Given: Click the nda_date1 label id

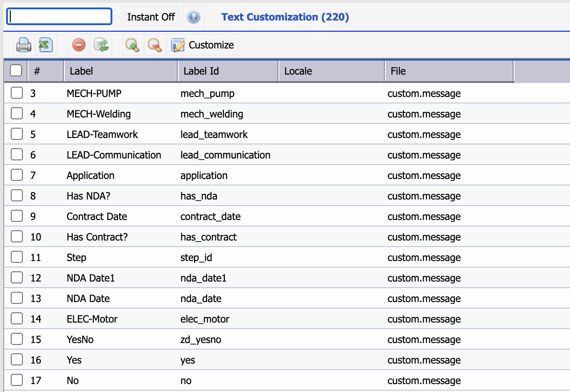Looking at the screenshot, I should click(203, 278).
